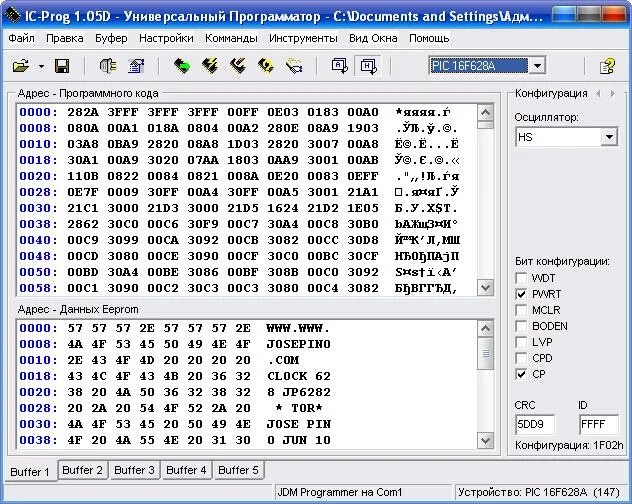Select program code word 21A1 in row 0028
The height and width of the screenshot is (504, 632).
[x=363, y=192]
